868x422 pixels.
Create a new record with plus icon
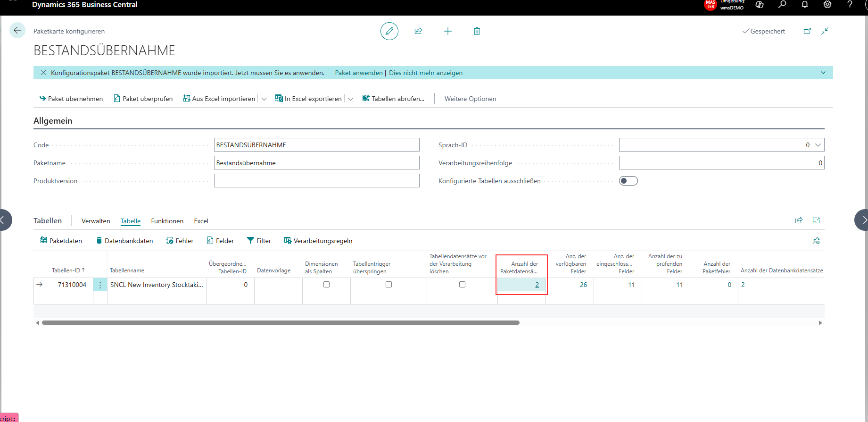(x=448, y=31)
